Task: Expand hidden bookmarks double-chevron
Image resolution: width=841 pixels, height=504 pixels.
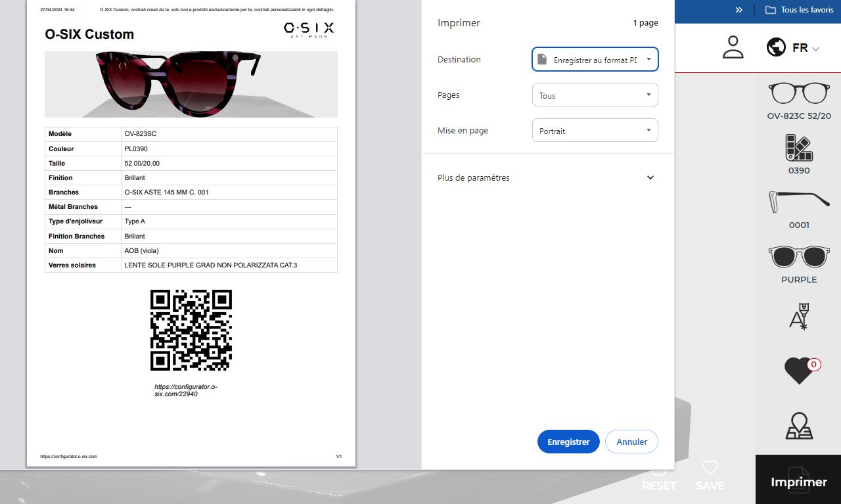Action: pos(739,10)
